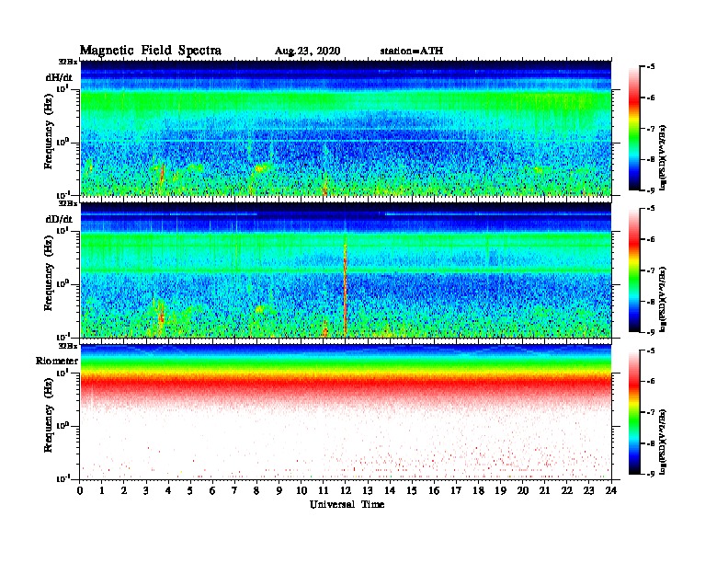Click the 10^0 frequency tick of dD/dt panel

63,283
